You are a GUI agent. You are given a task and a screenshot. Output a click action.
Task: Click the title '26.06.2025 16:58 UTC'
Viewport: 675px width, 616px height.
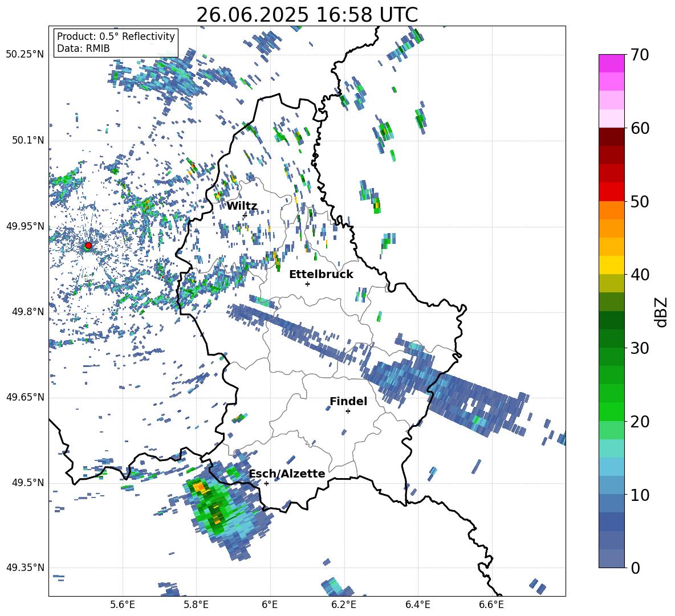click(x=307, y=15)
